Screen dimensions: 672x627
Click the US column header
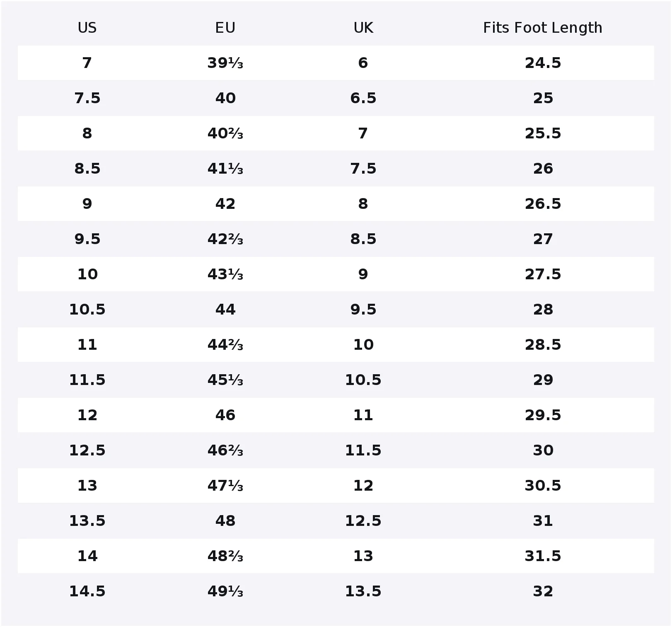click(x=87, y=28)
